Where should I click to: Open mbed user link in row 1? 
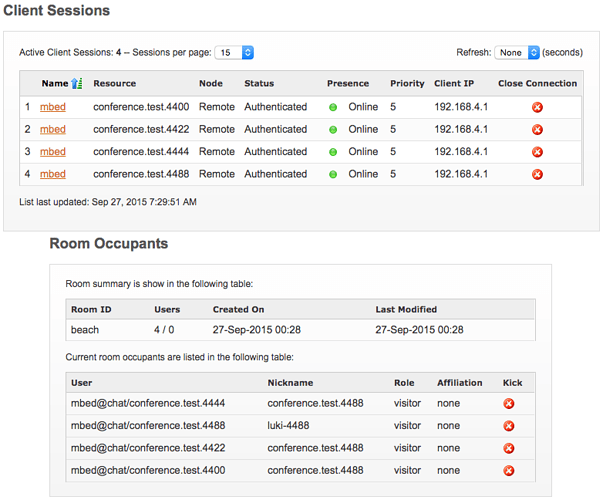point(53,107)
